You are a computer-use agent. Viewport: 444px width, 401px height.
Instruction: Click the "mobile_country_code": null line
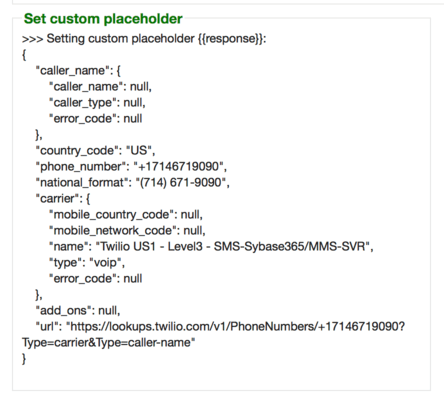pyautogui.click(x=126, y=215)
